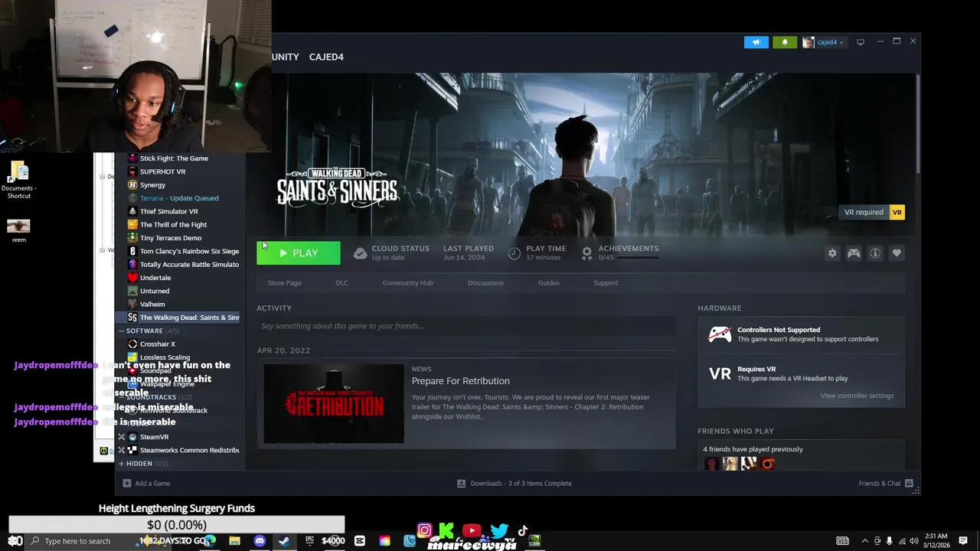Open the Achievements gear icon
980x551 pixels.
[586, 253]
